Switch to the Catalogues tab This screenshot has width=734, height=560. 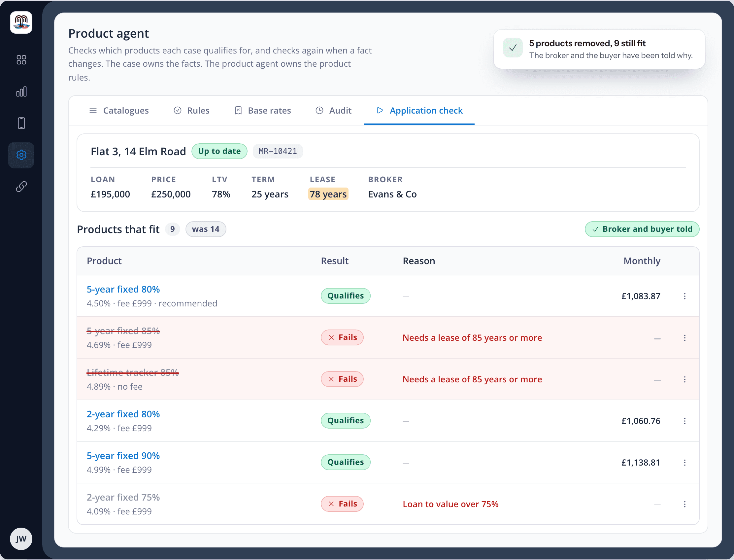coord(119,111)
